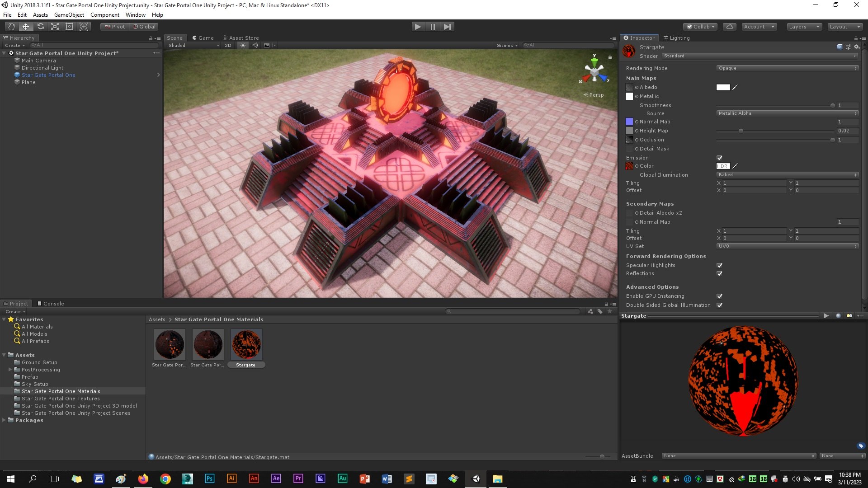
Task: Select the combined Transform tool
Action: click(84, 27)
